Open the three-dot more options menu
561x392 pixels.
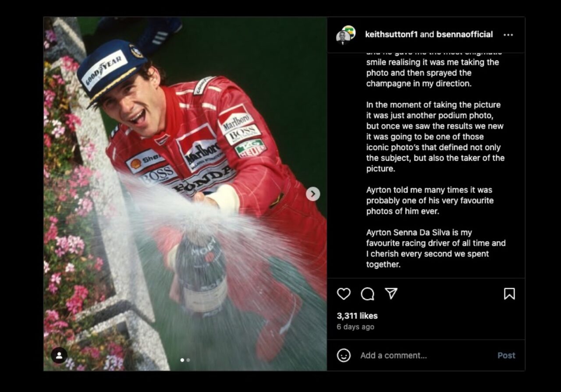pyautogui.click(x=508, y=35)
